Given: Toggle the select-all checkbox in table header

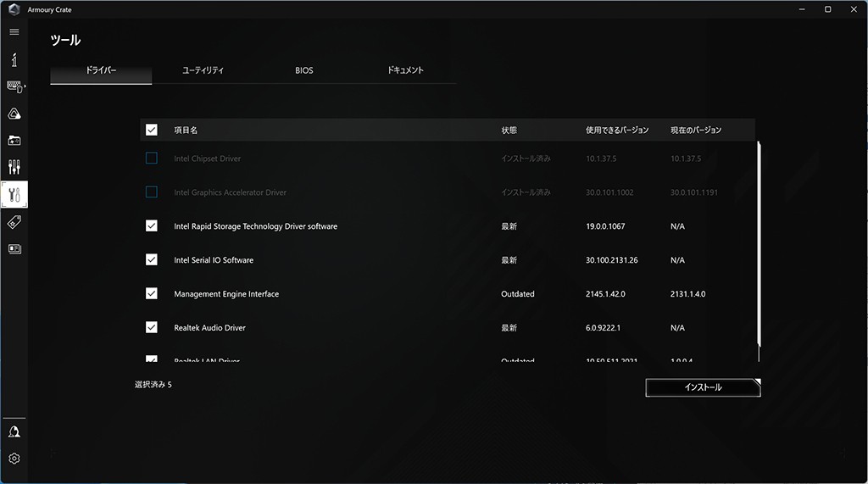Looking at the screenshot, I should click(152, 130).
